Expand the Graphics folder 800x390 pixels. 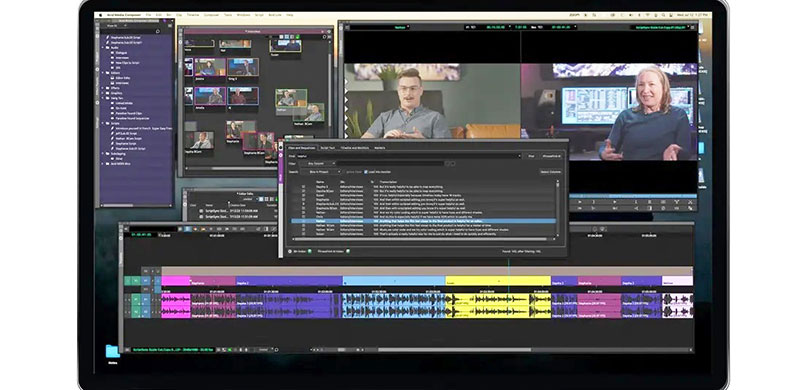tap(103, 93)
